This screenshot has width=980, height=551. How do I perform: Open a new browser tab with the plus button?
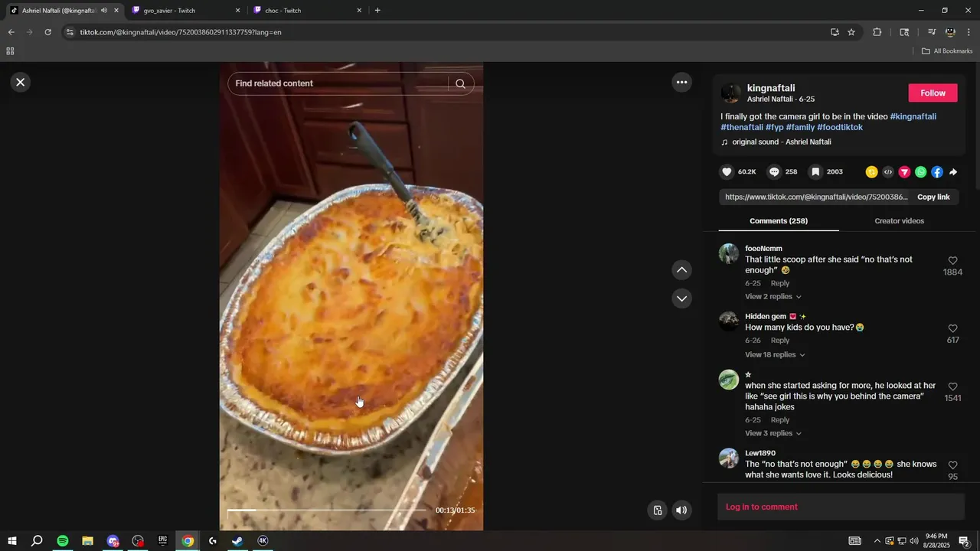pos(377,11)
